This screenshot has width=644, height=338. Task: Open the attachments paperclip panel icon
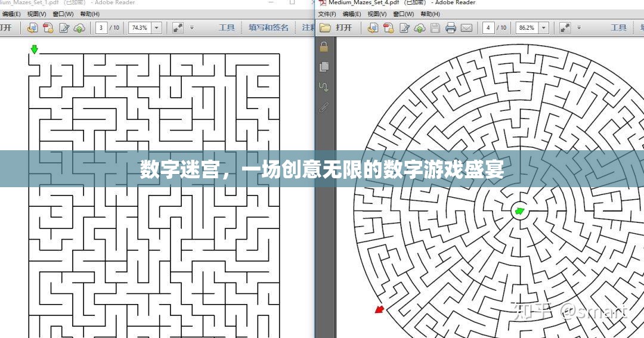tap(324, 108)
